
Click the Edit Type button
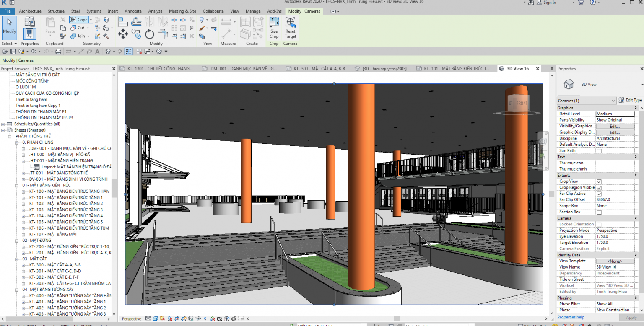click(630, 100)
